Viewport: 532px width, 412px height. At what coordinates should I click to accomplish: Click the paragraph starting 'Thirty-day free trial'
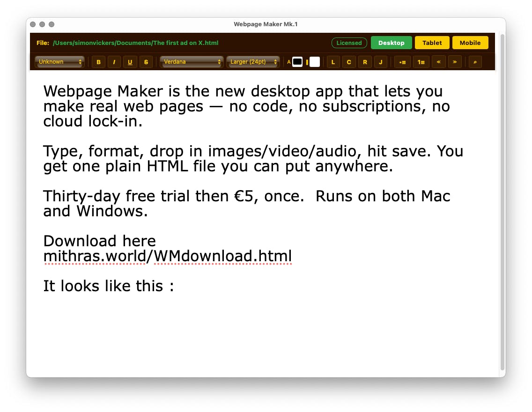[x=247, y=204]
